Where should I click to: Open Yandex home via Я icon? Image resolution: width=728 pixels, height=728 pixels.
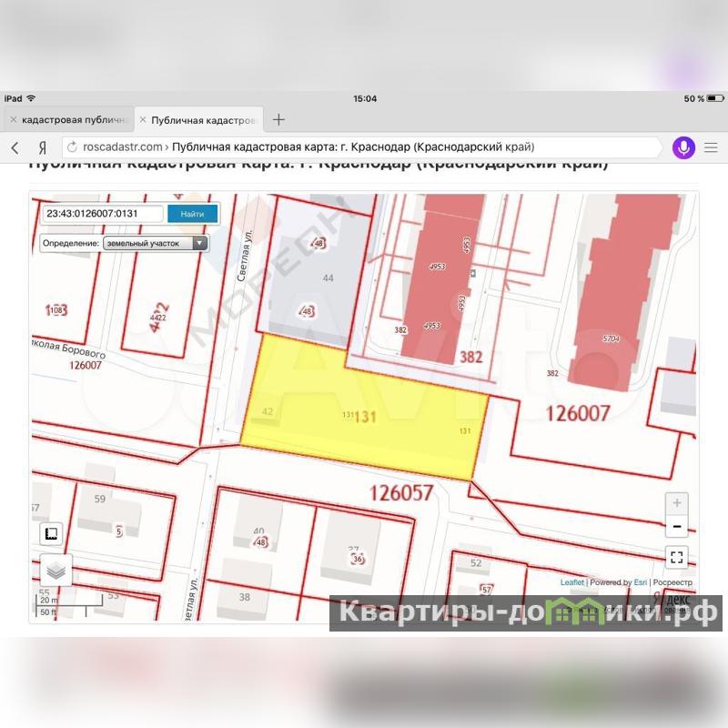pyautogui.click(x=42, y=147)
